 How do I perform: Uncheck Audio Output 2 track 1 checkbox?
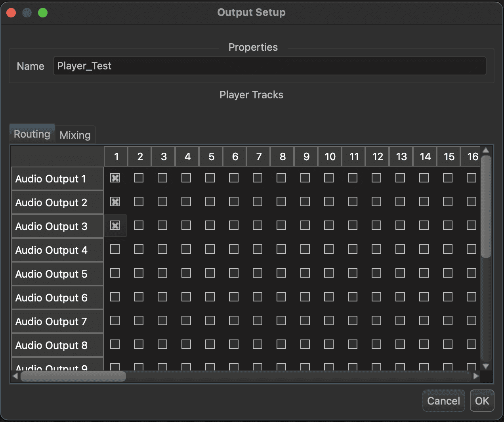115,202
